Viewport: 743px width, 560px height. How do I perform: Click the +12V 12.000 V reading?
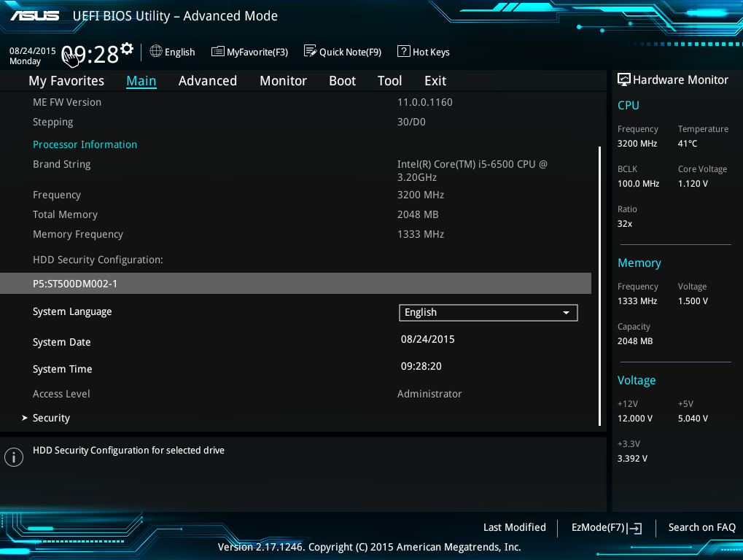pos(635,419)
